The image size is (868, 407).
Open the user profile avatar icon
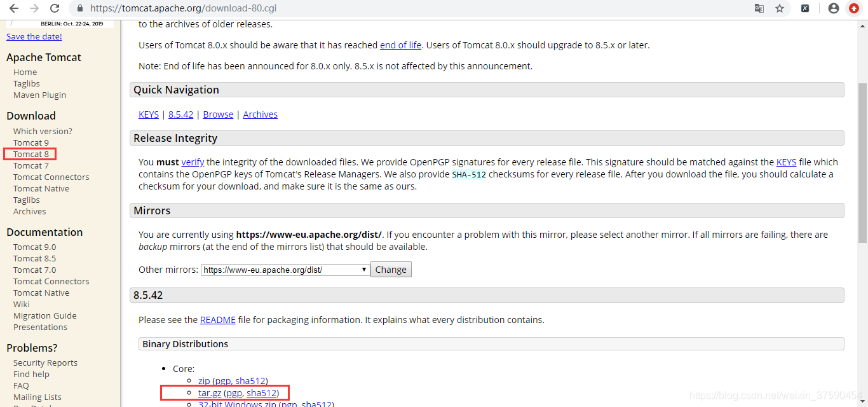[x=834, y=8]
